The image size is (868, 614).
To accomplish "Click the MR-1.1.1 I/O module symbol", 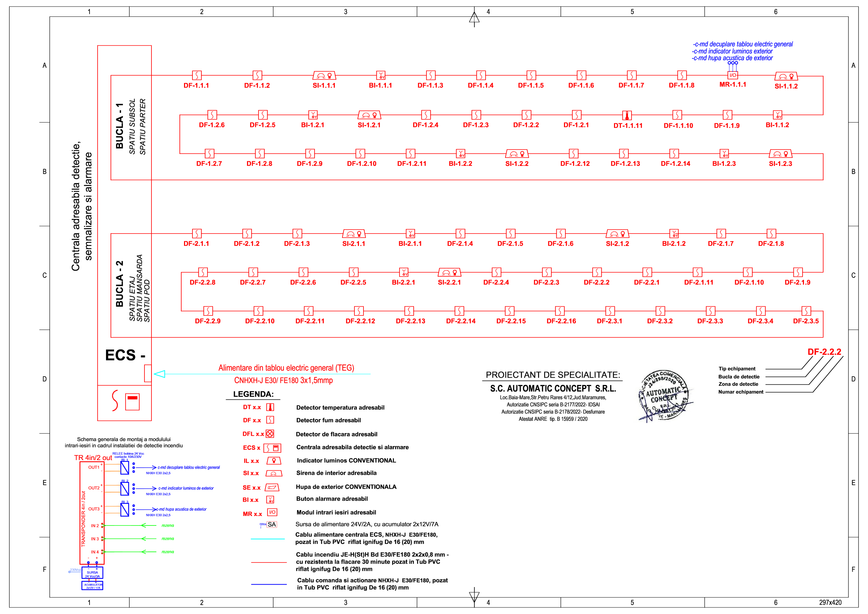I will pyautogui.click(x=732, y=75).
